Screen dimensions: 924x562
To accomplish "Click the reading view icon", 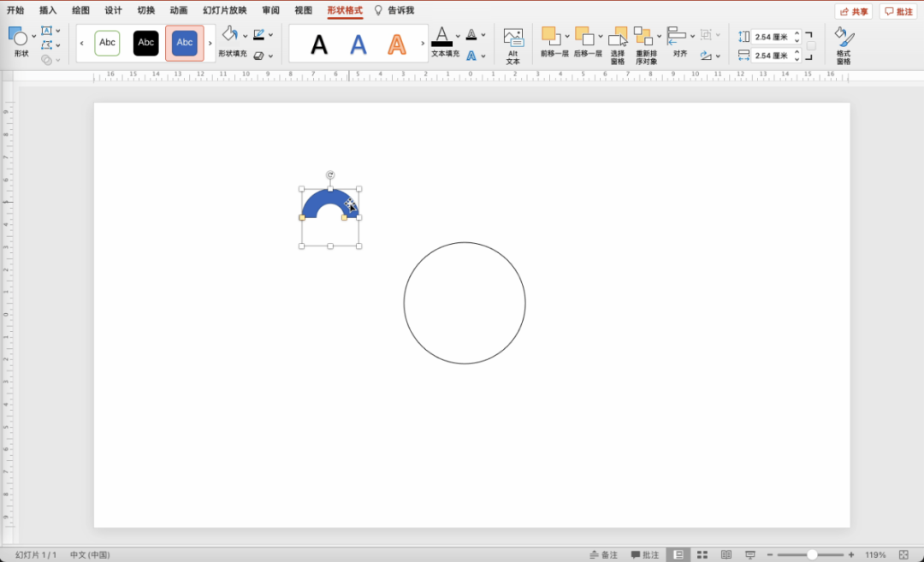I will tap(726, 554).
